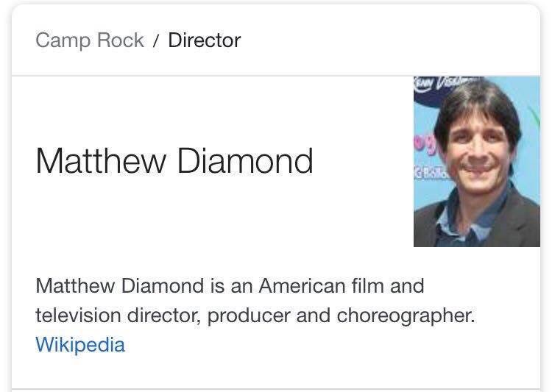Screen dimensions: 552x392
Task: Click the word "choreographer" in the description
Action: [406, 316]
